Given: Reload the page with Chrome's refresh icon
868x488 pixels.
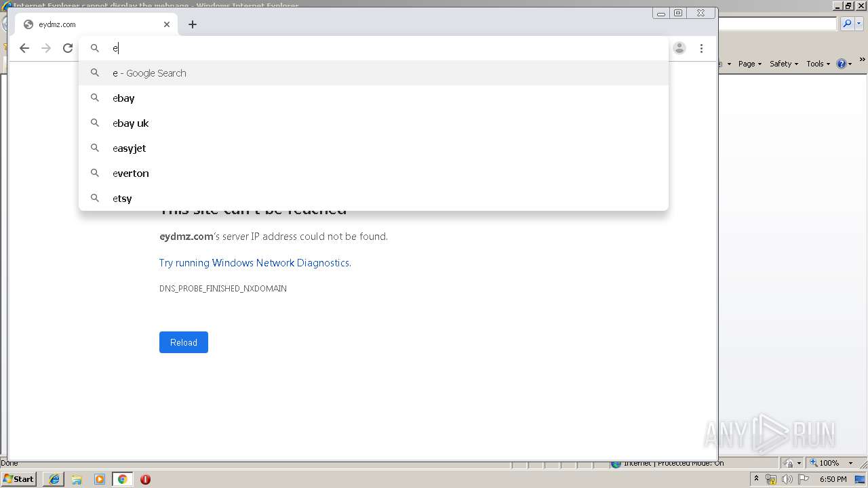Looking at the screenshot, I should [68, 48].
